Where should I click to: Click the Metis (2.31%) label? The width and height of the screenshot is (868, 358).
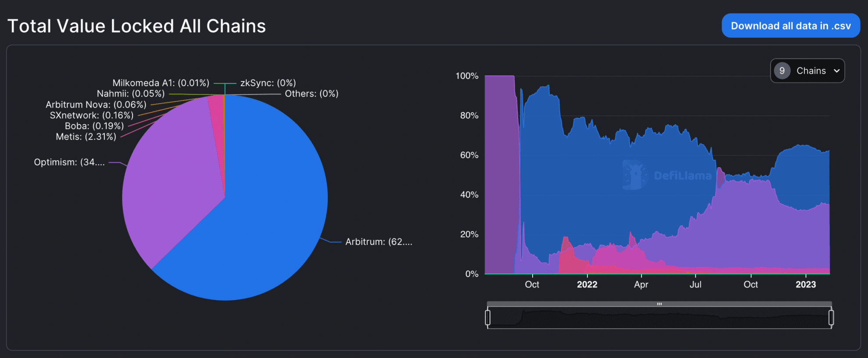click(x=86, y=137)
